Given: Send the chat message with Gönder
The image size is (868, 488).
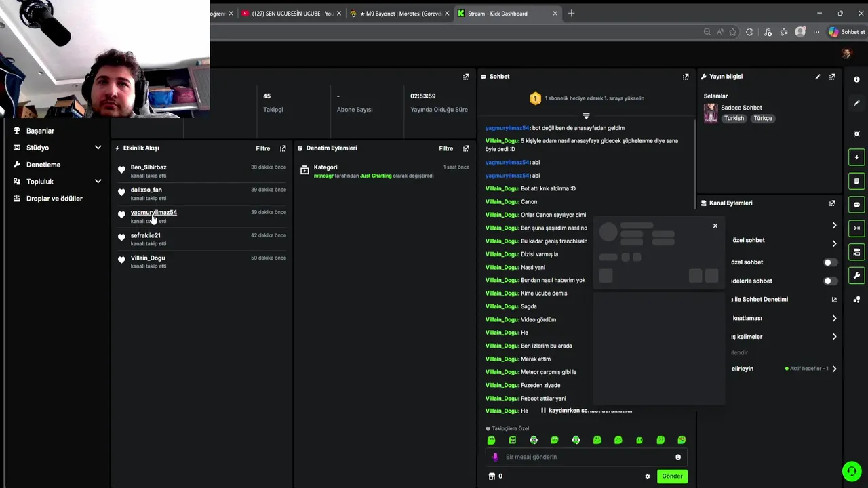Looking at the screenshot, I should tap(672, 476).
